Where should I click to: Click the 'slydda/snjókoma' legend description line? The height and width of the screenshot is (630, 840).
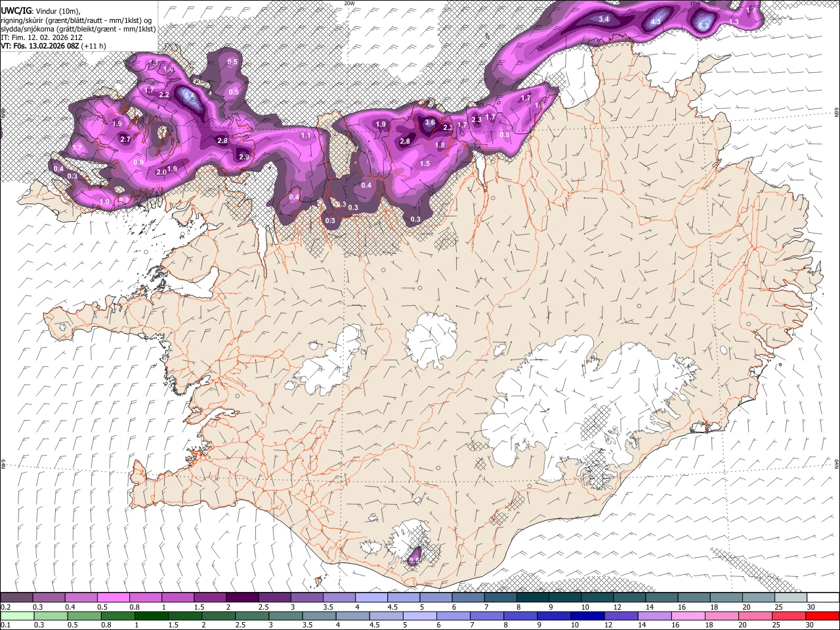pyautogui.click(x=78, y=29)
